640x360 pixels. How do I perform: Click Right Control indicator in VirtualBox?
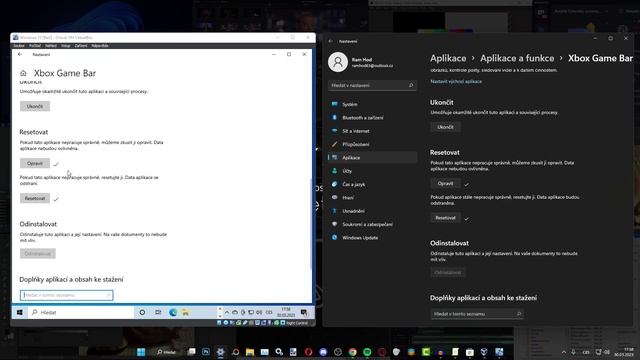coord(297,323)
